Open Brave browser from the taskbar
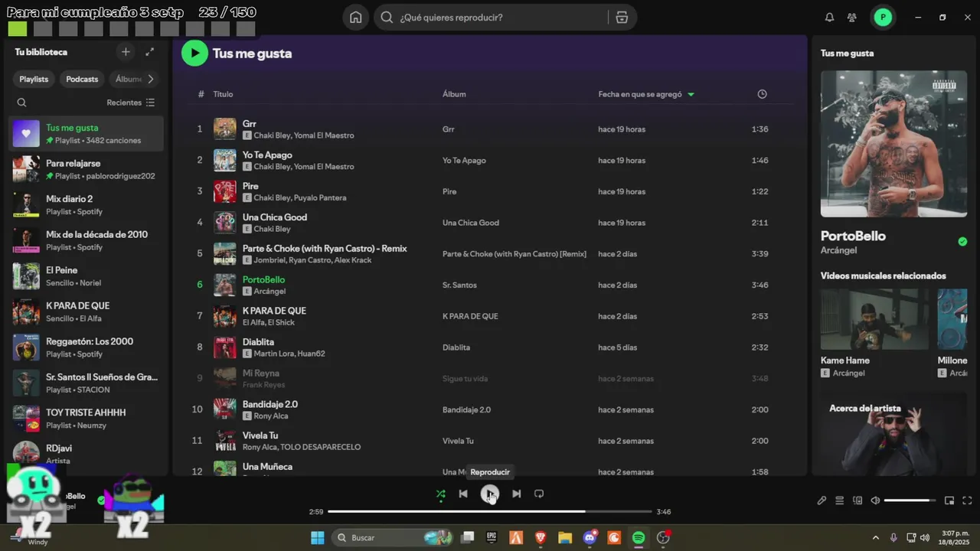Viewport: 980px width, 551px height. [x=541, y=537]
